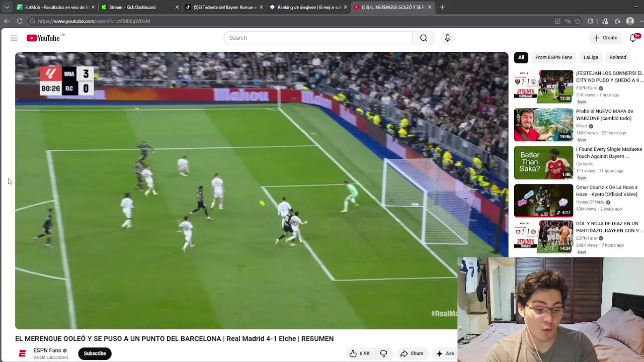Click the Subscribe button

click(x=95, y=353)
